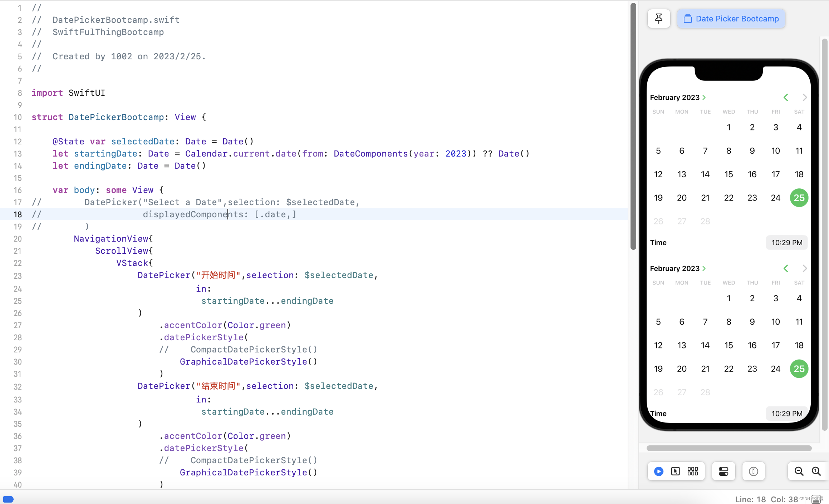Open canvas device settings toggles icon
This screenshot has height=504, width=829.
(723, 471)
